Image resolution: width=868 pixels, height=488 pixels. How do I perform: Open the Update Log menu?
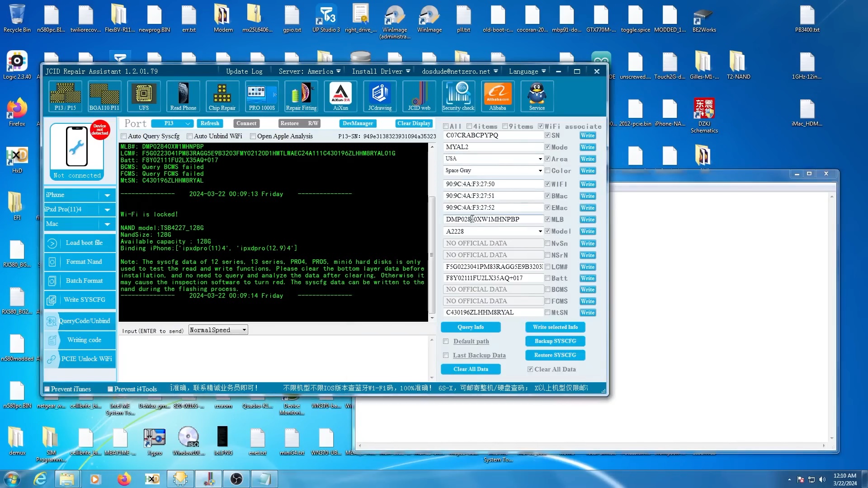(244, 71)
